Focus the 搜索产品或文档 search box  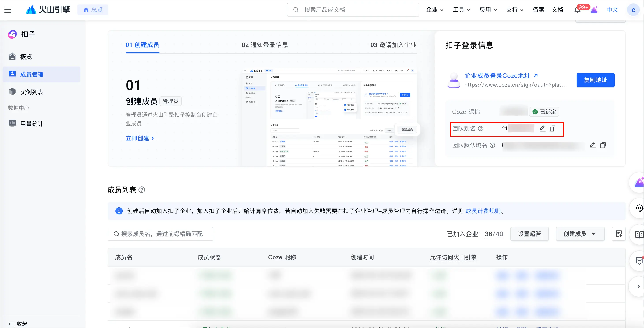pyautogui.click(x=353, y=10)
